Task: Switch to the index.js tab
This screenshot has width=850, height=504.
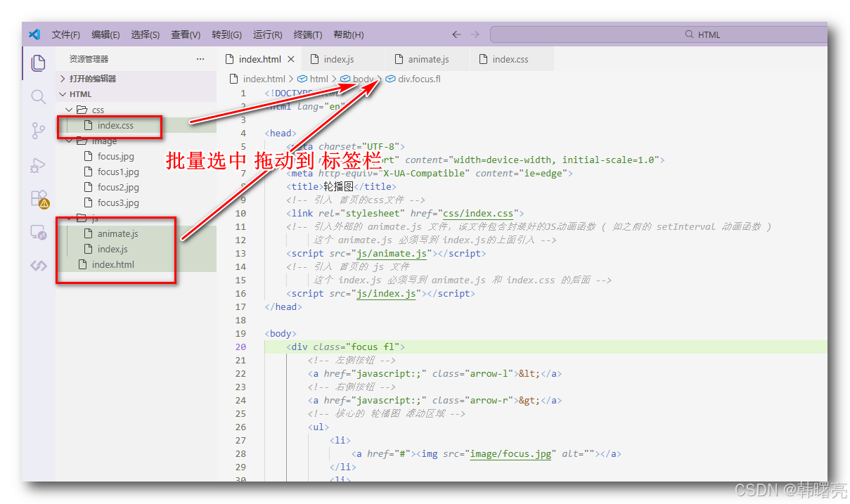Action: [343, 60]
